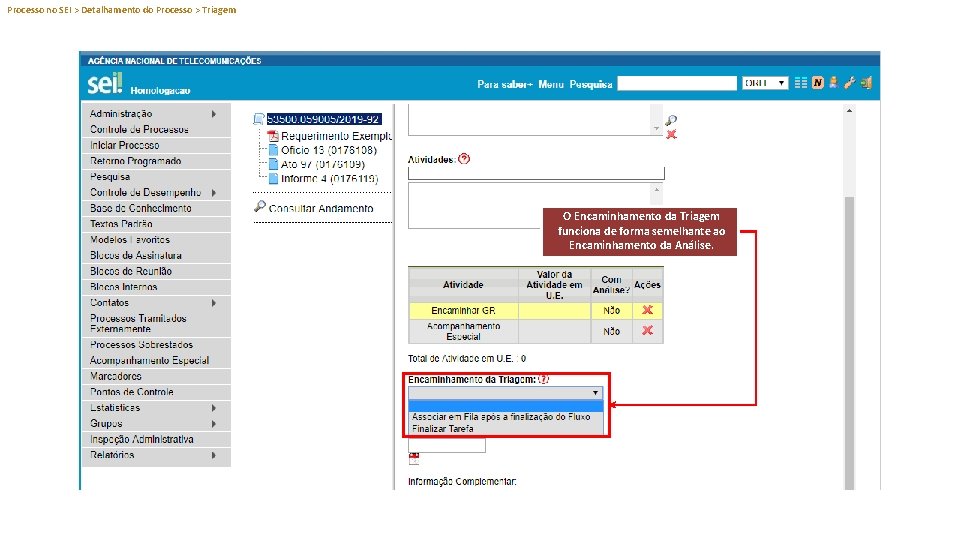Screen dimensions: 960x540
Task: Select the blank highlighted dropdown option
Action: click(506, 405)
